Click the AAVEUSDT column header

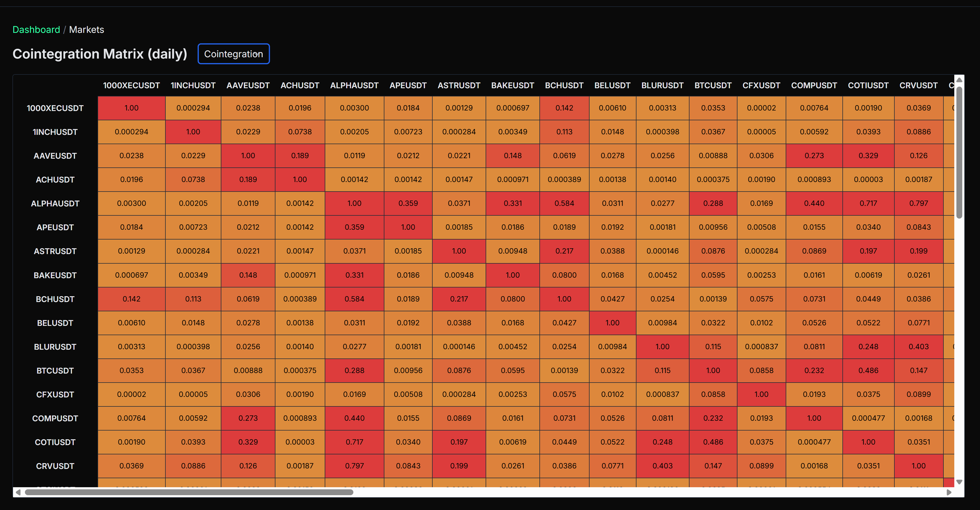(x=248, y=85)
